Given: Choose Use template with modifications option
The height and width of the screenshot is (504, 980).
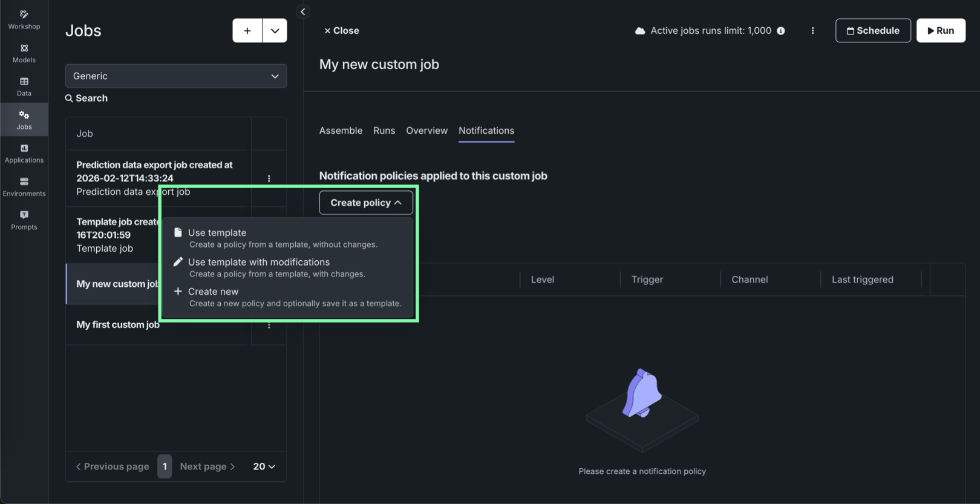Looking at the screenshot, I should click(x=259, y=262).
